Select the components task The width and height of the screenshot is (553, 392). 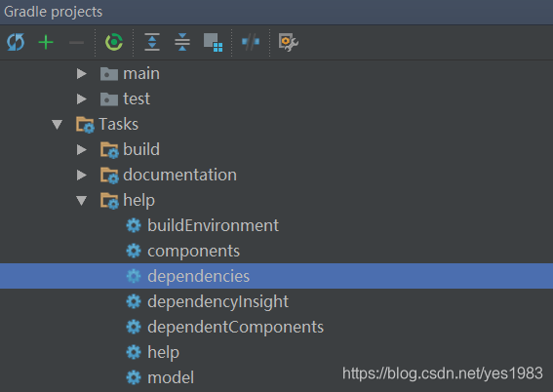(194, 252)
